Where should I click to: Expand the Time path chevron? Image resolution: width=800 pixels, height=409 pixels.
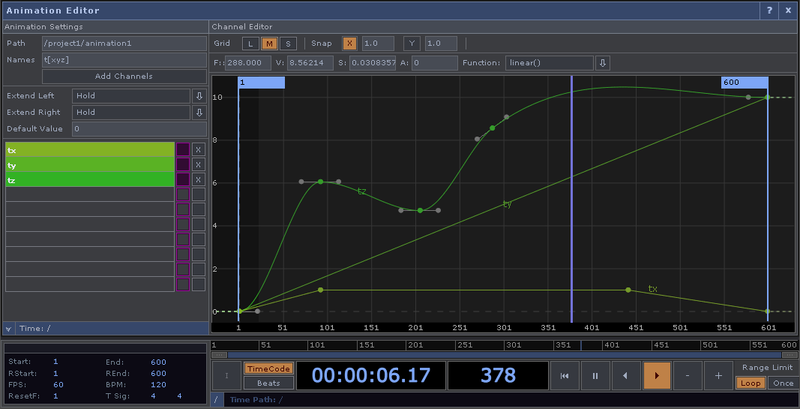tap(8, 328)
